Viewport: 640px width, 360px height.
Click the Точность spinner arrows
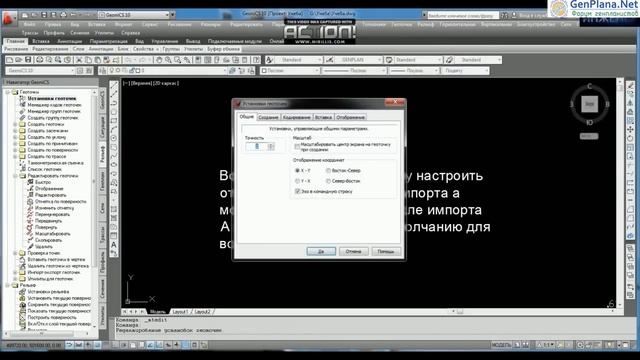tap(271, 147)
